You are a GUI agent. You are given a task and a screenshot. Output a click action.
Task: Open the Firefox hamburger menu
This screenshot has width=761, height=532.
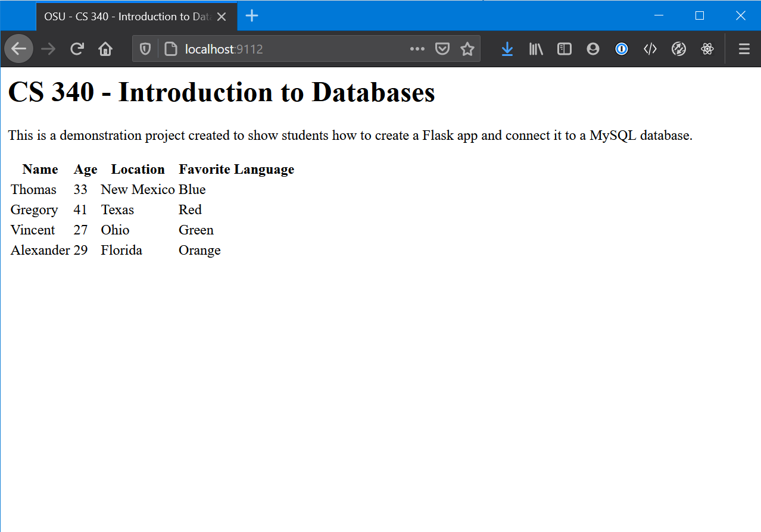click(x=744, y=49)
